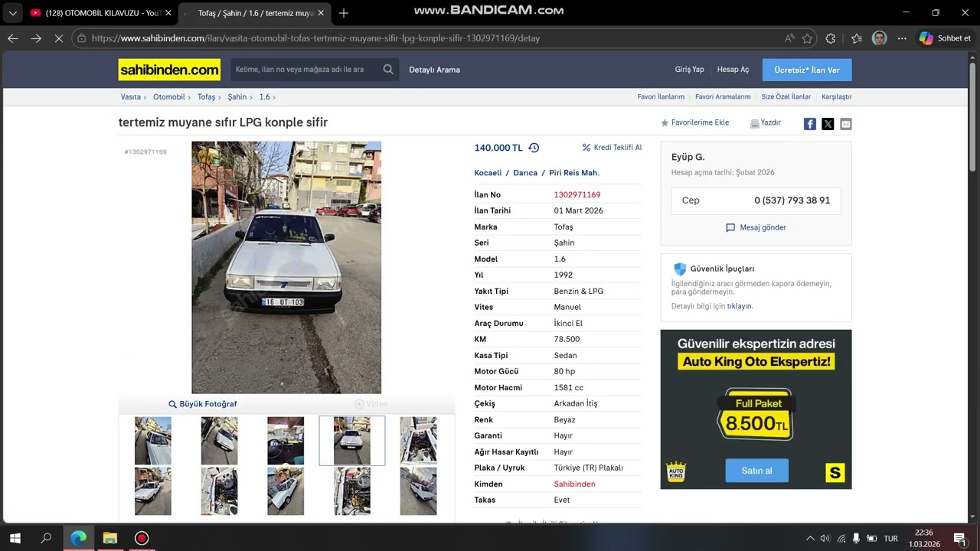Image resolution: width=980 pixels, height=551 pixels.
Task: Open Windows taskbar search
Action: 46,538
